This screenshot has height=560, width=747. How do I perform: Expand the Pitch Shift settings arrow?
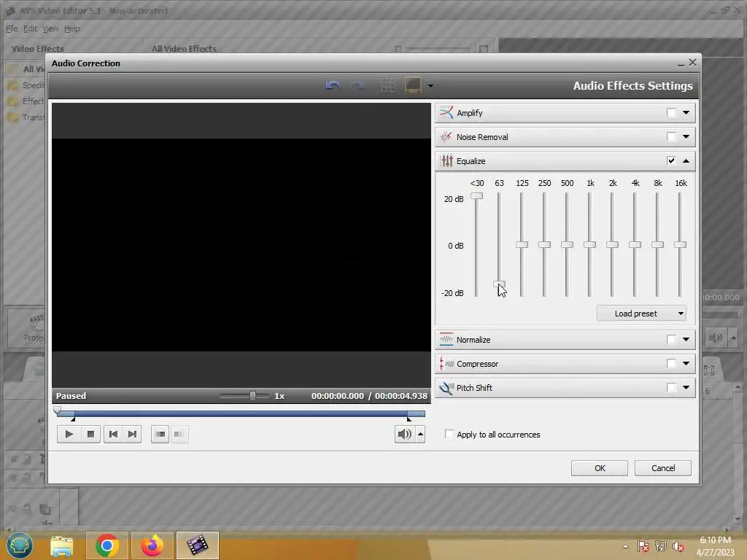coord(686,388)
